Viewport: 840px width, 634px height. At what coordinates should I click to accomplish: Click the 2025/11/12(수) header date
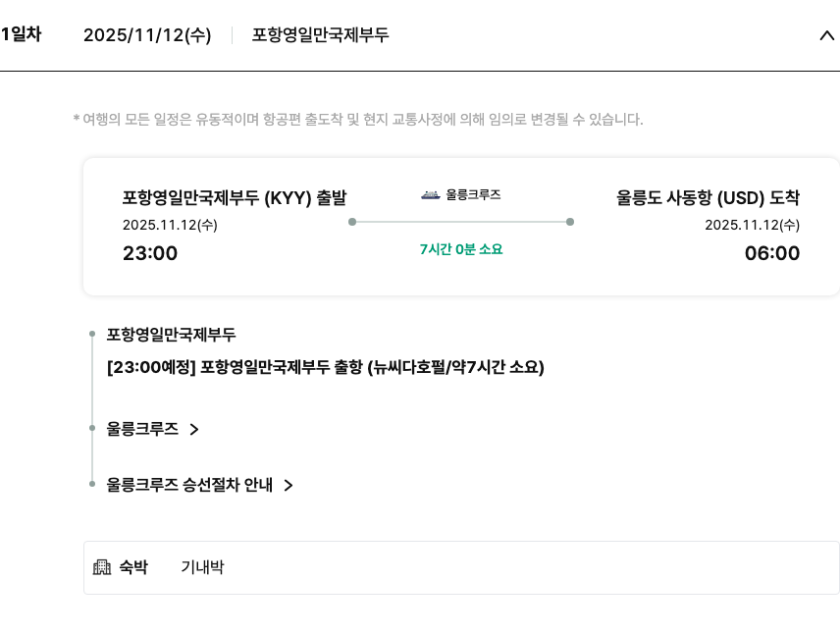point(147,35)
